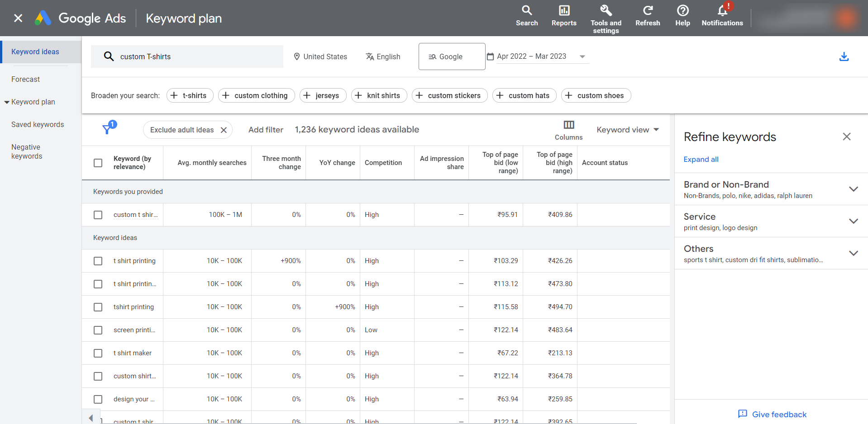The height and width of the screenshot is (424, 868).
Task: Click the filter funnel icon
Action: [x=107, y=129]
